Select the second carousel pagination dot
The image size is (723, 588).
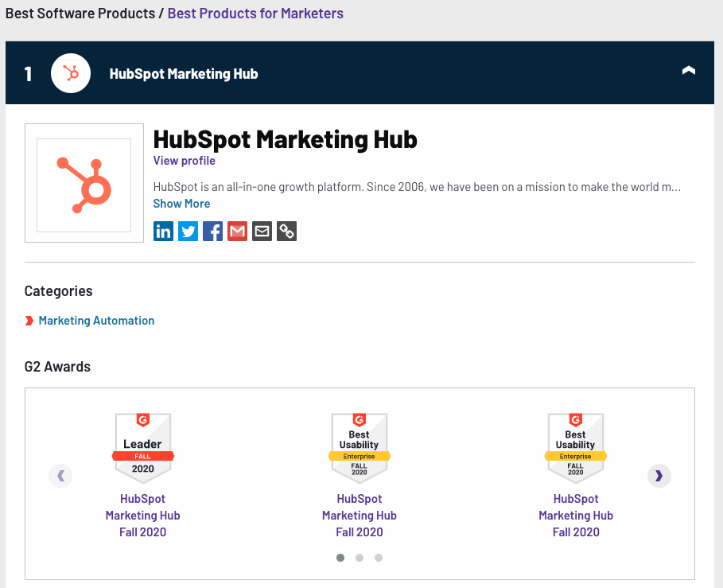click(360, 558)
